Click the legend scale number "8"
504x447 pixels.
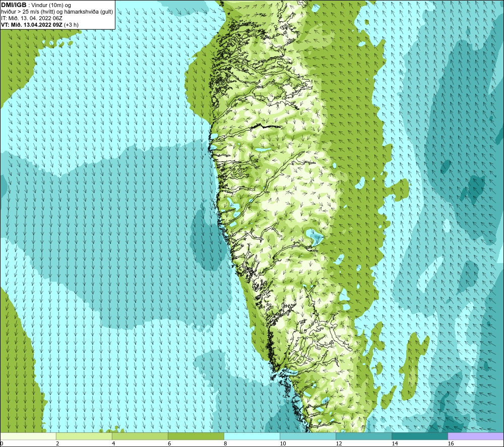tap(225, 443)
